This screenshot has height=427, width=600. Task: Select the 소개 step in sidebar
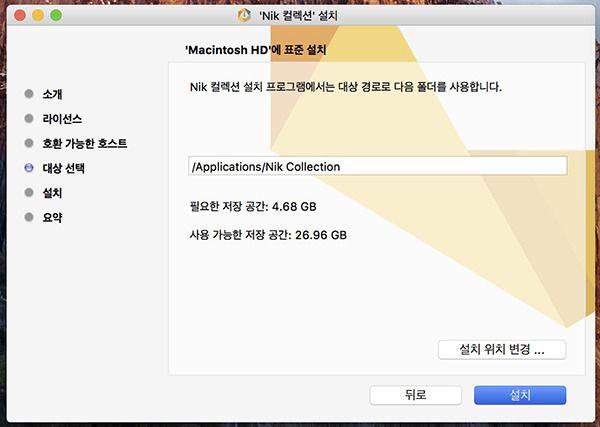click(52, 94)
